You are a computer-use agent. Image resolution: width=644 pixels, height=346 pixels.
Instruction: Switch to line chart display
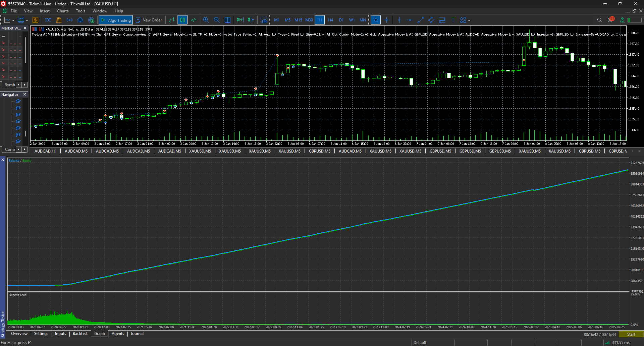coord(194,20)
